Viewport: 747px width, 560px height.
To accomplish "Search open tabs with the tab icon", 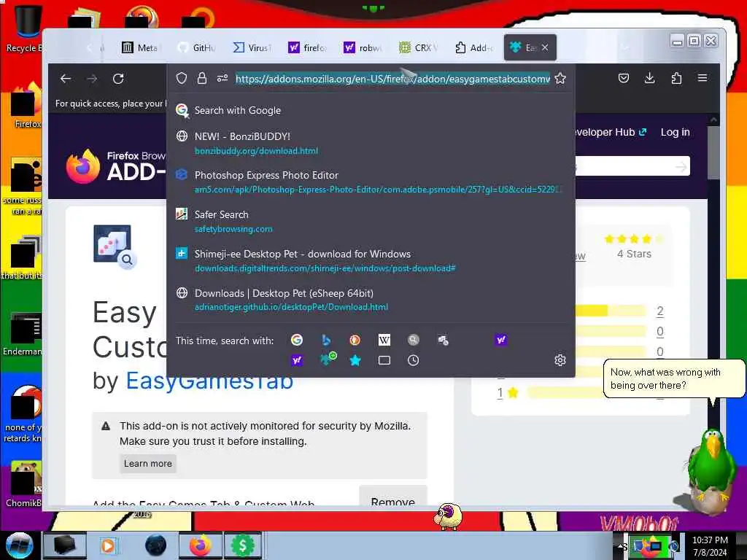I will click(384, 360).
